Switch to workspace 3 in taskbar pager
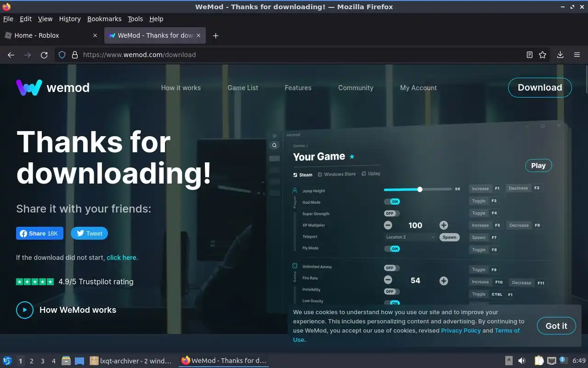 43,361
